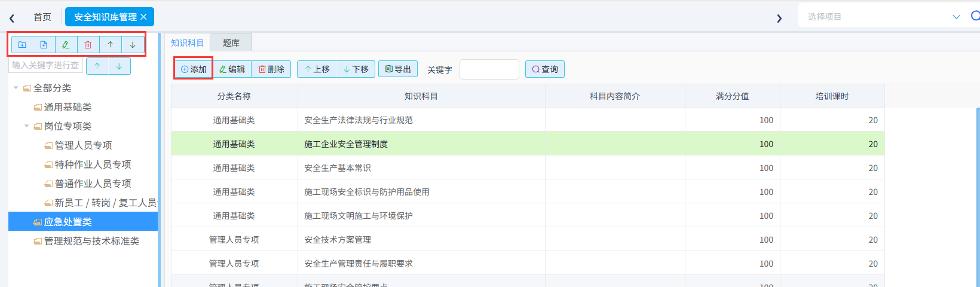Select row 施工现场文明施工与环境保护

pos(528,216)
